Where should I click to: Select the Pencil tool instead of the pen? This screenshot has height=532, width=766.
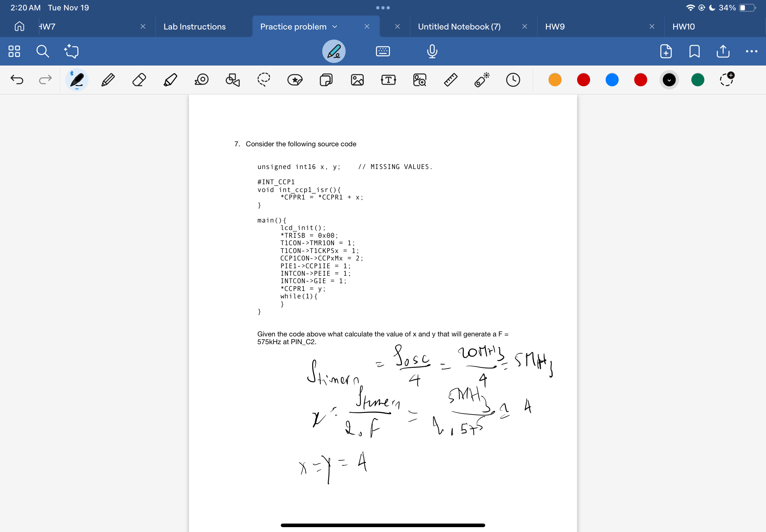[108, 79]
